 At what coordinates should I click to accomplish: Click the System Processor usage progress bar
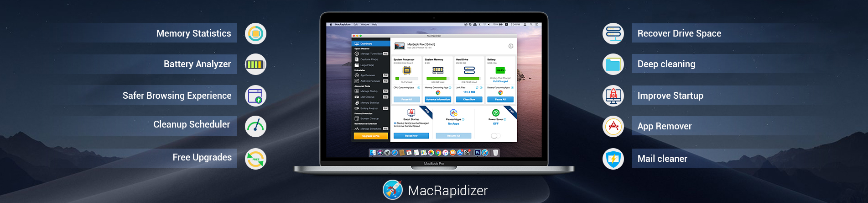[x=406, y=78]
